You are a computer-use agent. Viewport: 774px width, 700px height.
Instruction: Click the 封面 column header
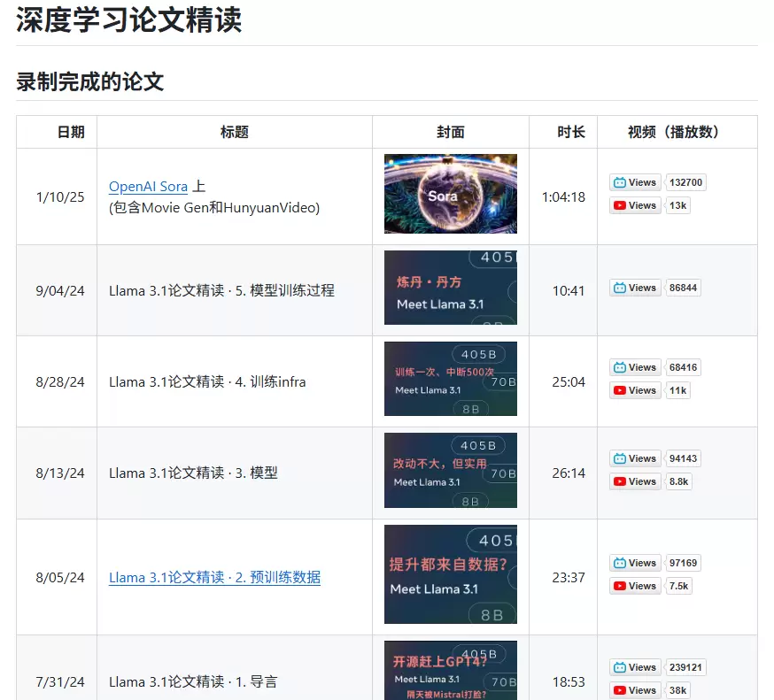coord(451,132)
